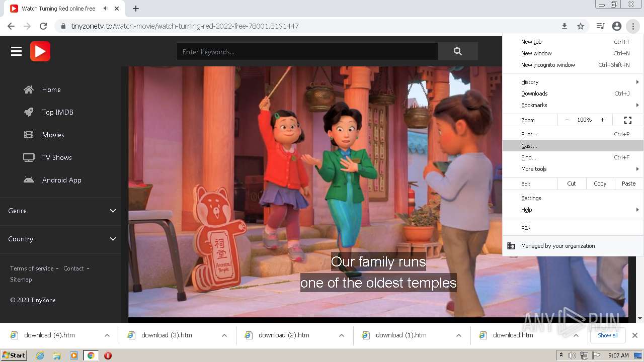Decrease zoom with minus button
Viewport: 644px width, 362px height.
(567, 120)
